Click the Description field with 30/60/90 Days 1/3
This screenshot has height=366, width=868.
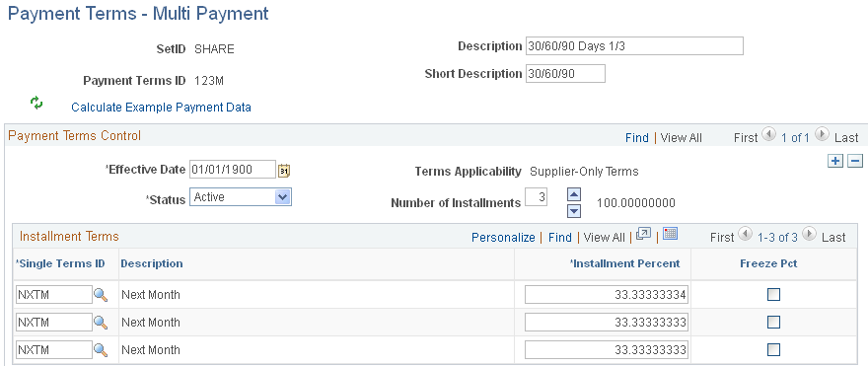click(634, 46)
